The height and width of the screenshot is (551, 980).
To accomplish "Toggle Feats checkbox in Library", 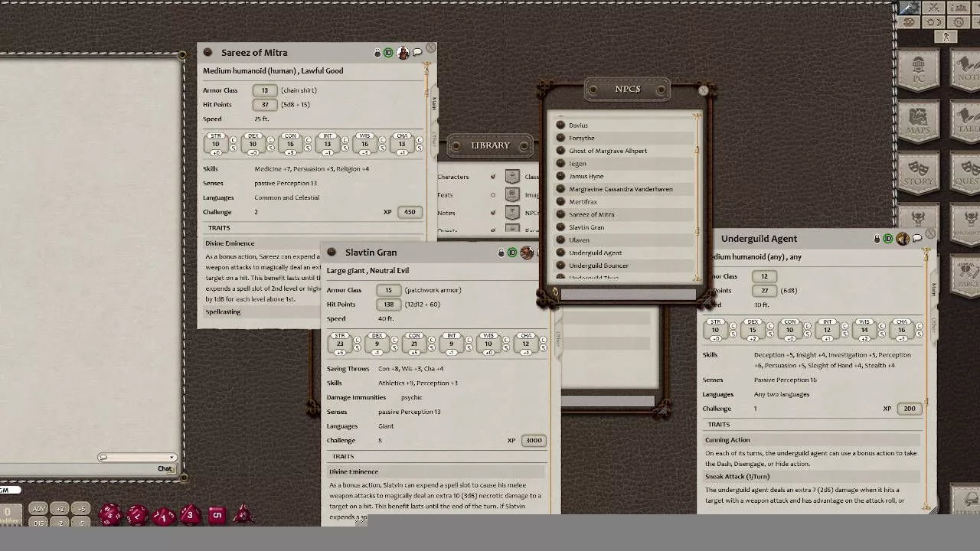I will tap(493, 195).
